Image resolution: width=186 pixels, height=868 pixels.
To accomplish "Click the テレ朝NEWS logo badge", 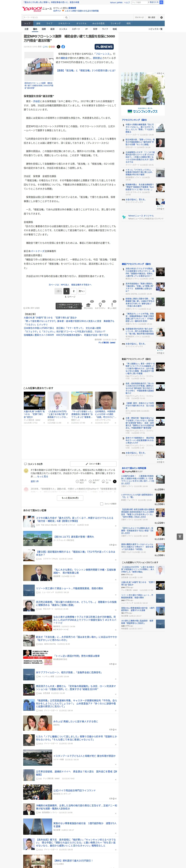I will 104,47.
